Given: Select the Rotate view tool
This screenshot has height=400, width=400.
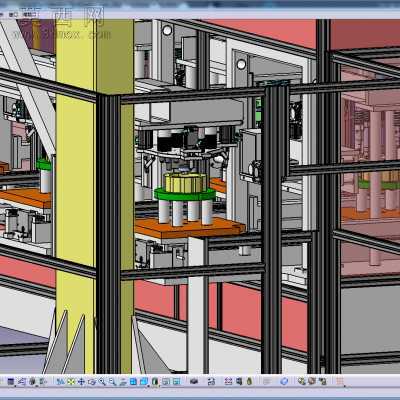Looking at the screenshot, I should coord(92,381).
